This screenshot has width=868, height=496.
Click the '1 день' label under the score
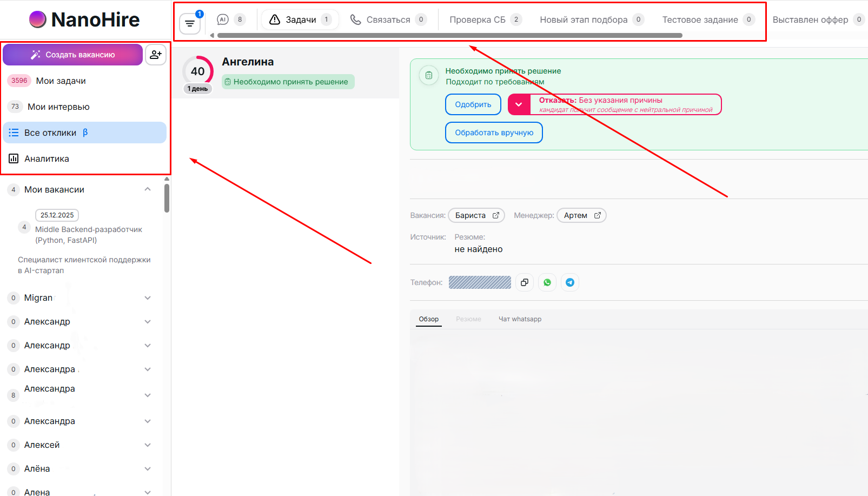click(x=197, y=89)
